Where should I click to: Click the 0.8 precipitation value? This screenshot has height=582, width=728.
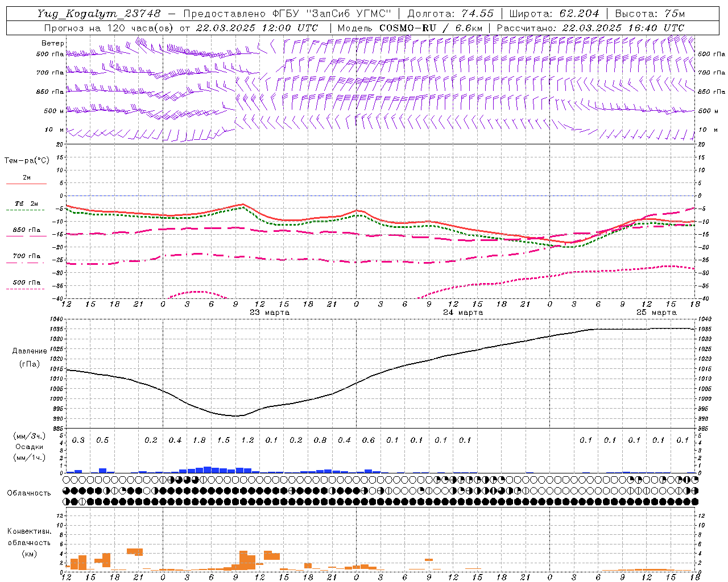point(320,440)
